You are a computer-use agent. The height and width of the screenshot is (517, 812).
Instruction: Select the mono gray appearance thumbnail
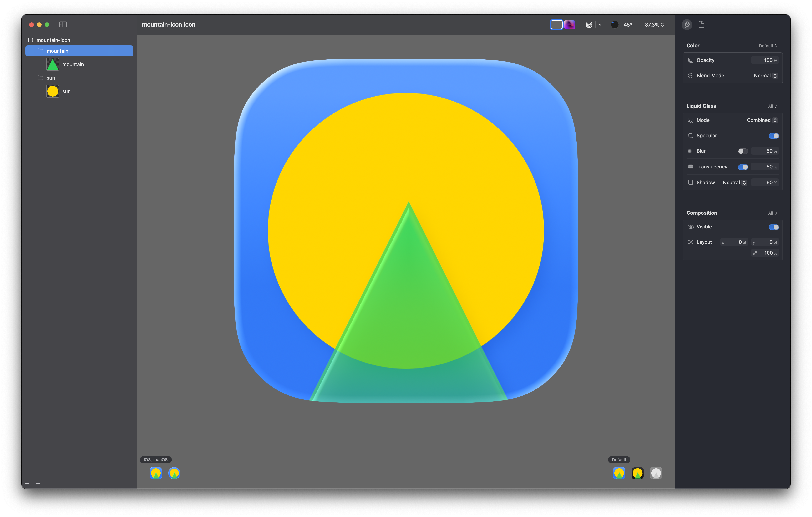click(656, 473)
